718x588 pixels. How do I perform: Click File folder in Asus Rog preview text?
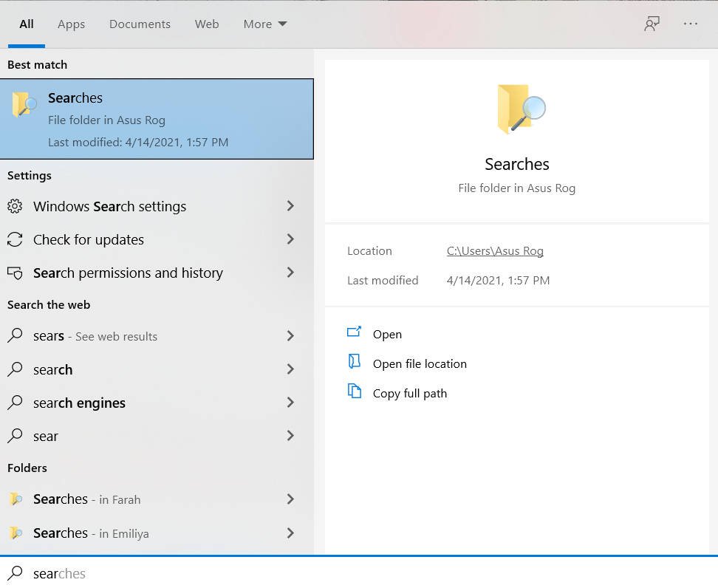coord(517,188)
